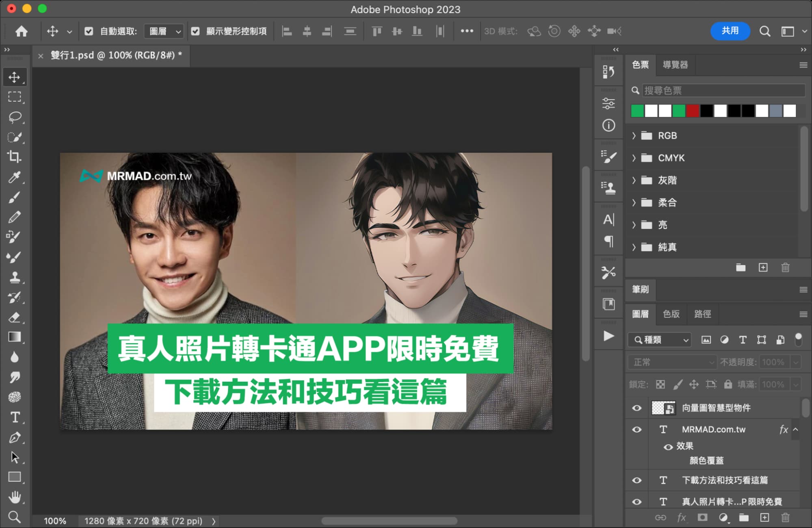Select the Pen tool
This screenshot has width=812, height=528.
pos(15,437)
